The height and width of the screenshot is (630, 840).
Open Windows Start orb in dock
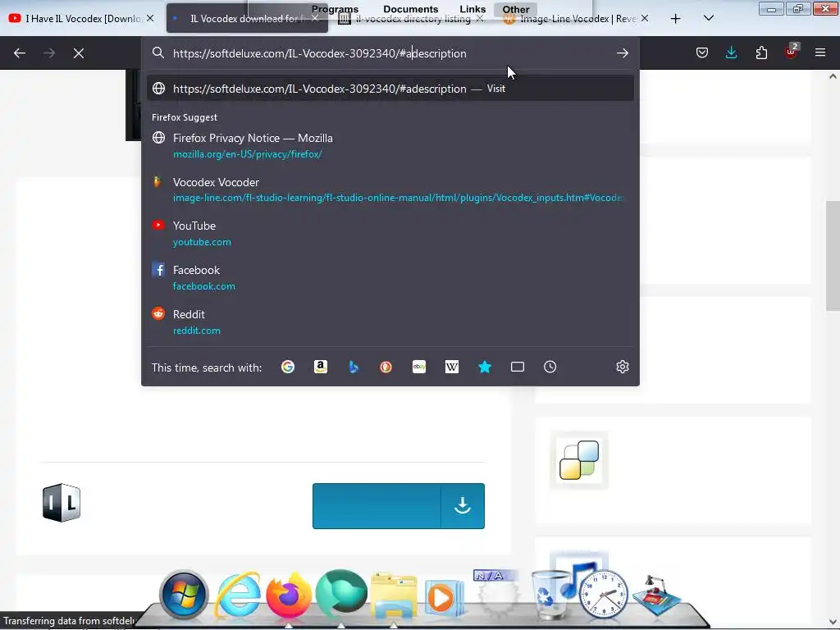point(184,595)
